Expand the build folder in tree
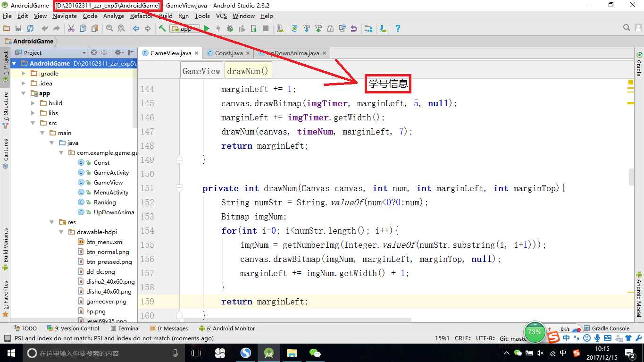Screen dimensions: 644x362 tap(33, 103)
